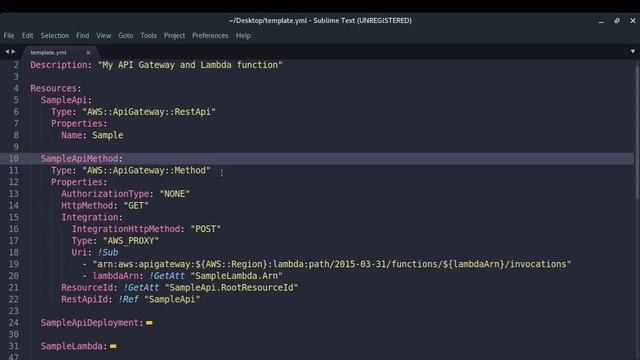Minimize the Sublime Text window
Screen dimensions: 640x360
click(x=601, y=21)
